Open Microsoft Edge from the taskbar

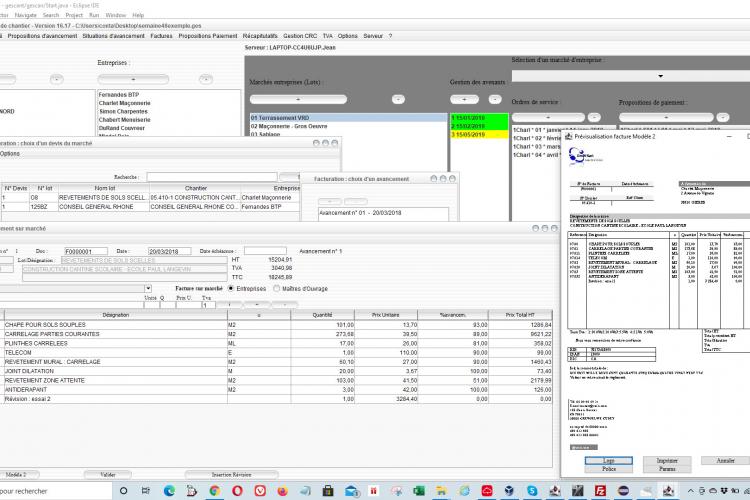[169, 490]
